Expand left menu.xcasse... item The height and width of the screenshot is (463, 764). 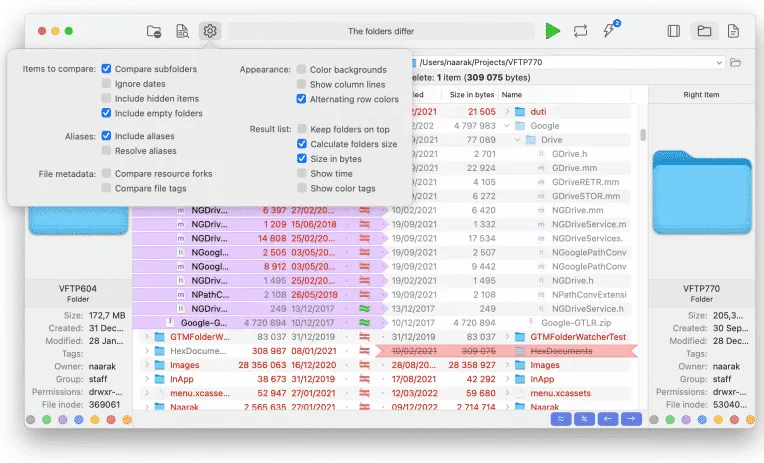click(146, 393)
